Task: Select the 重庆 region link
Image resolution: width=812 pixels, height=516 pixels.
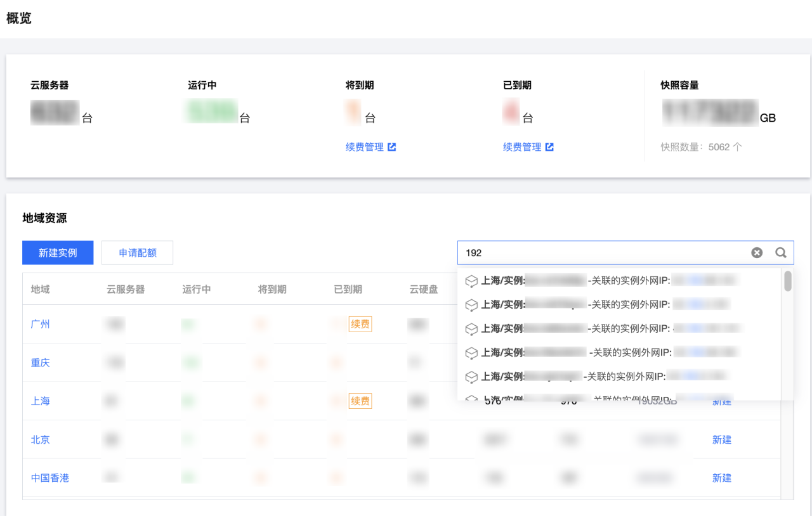Action: coord(40,362)
